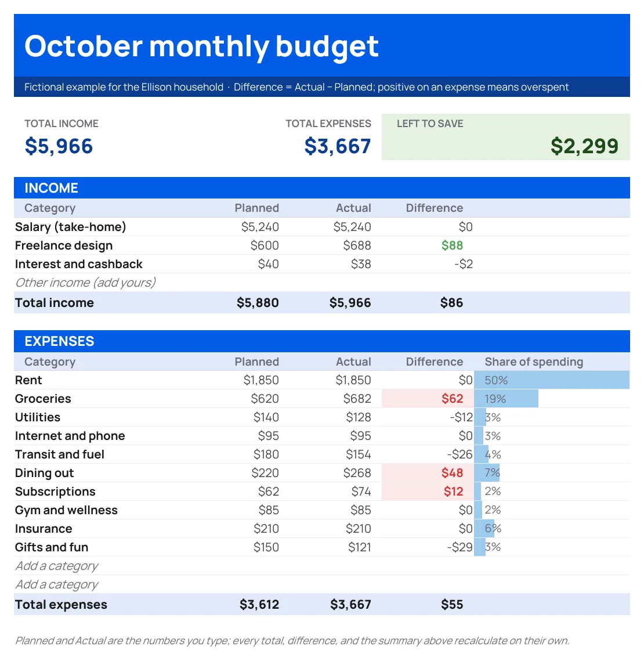Click the Subscriptions actual cell $74

pos(361,492)
